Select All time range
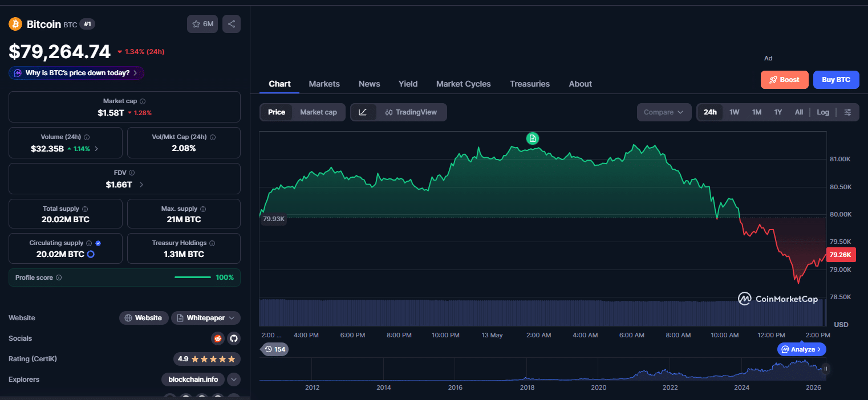This screenshot has height=400, width=868. click(799, 112)
